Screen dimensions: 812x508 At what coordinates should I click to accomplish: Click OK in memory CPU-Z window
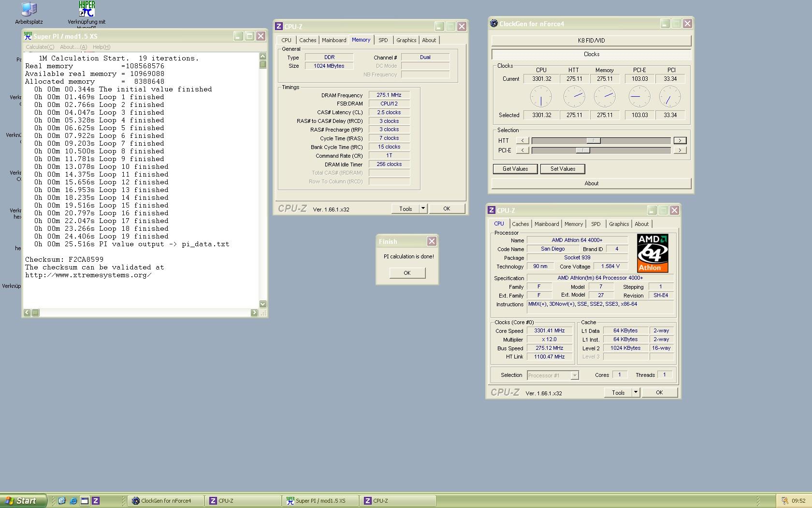(447, 209)
